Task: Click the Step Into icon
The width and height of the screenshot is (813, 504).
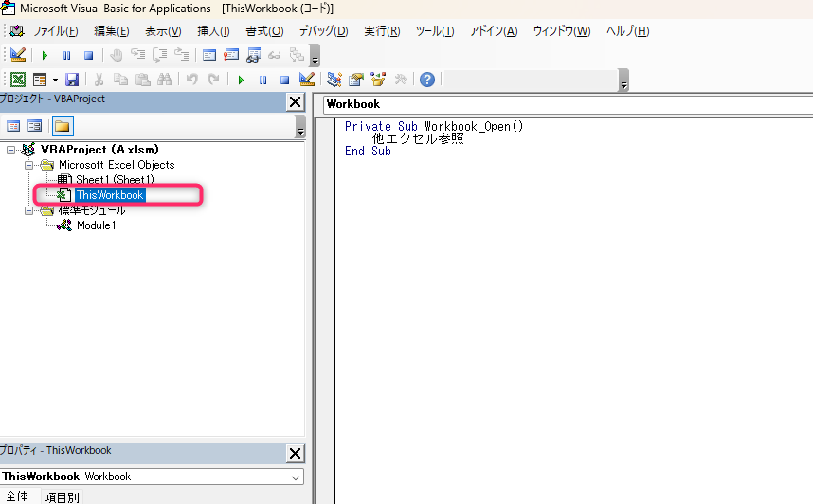Action: point(138,54)
